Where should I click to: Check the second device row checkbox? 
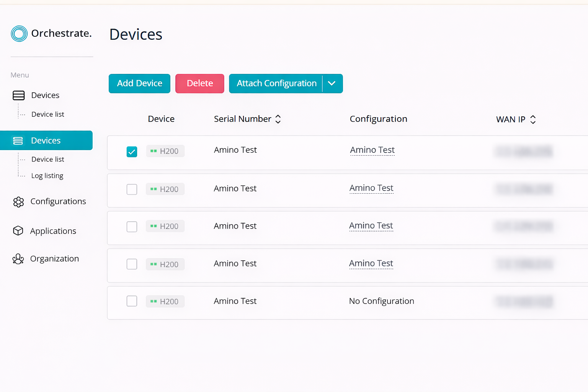point(132,189)
